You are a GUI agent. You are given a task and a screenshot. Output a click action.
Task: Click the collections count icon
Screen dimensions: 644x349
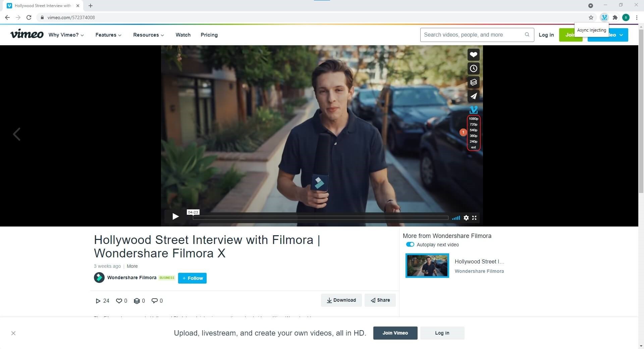point(137,301)
